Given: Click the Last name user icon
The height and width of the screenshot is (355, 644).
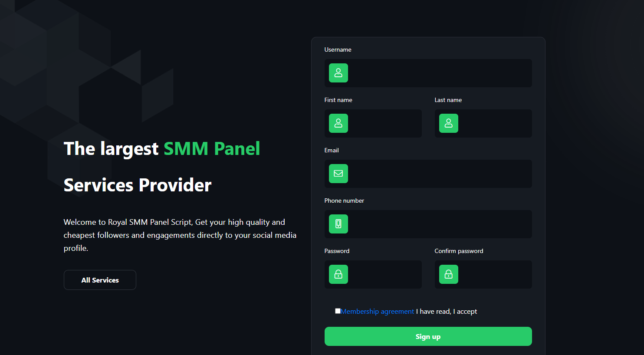Looking at the screenshot, I should click(449, 123).
